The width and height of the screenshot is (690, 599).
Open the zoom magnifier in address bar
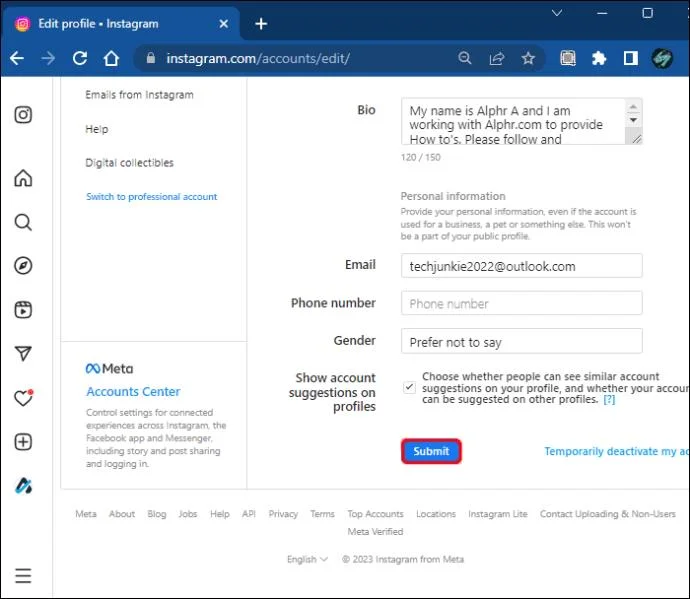(x=465, y=58)
